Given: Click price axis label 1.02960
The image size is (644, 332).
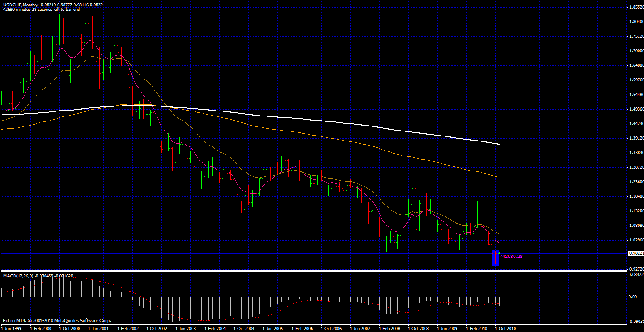Looking at the screenshot, I should (x=636, y=240).
